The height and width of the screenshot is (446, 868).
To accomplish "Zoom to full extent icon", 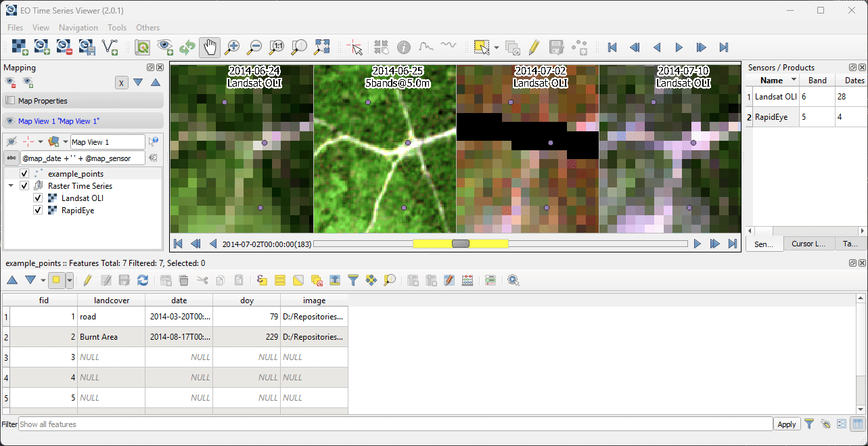I will (321, 47).
